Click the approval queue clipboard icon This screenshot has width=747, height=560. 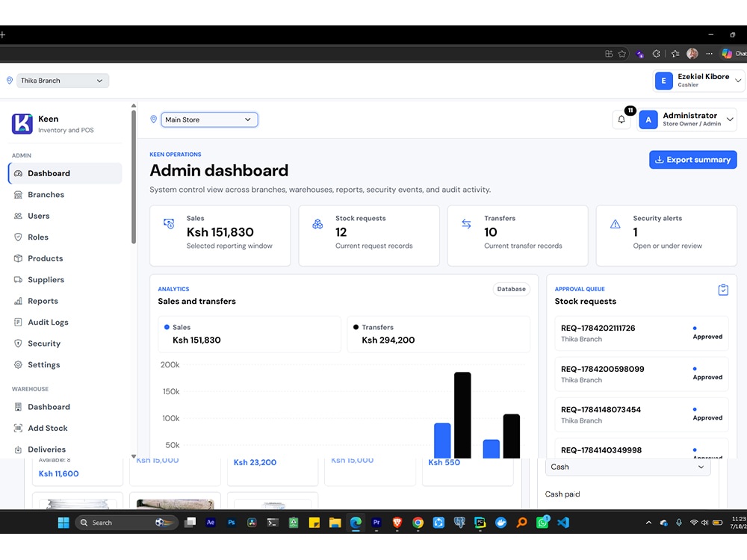point(722,290)
